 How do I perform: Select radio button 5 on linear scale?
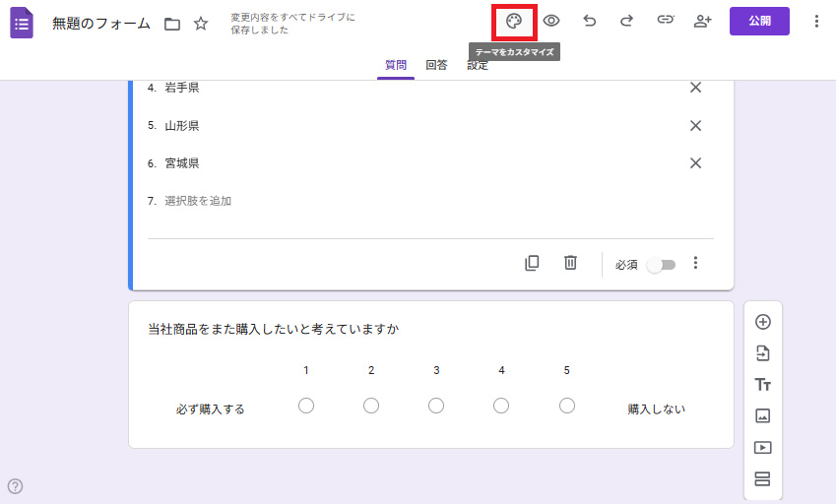tap(566, 406)
